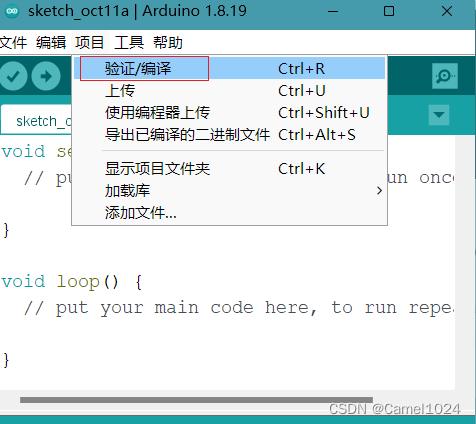Screen dimensions: 476x424
Task: Choose 上传 menu entry
Action: [x=229, y=91]
